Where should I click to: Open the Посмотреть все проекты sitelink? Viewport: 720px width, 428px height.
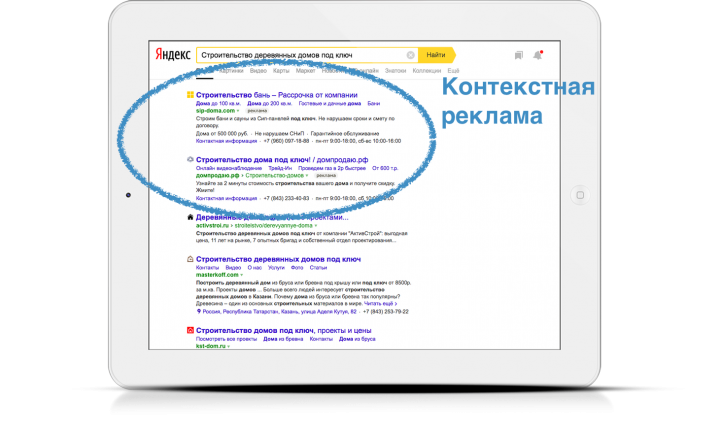(226, 339)
